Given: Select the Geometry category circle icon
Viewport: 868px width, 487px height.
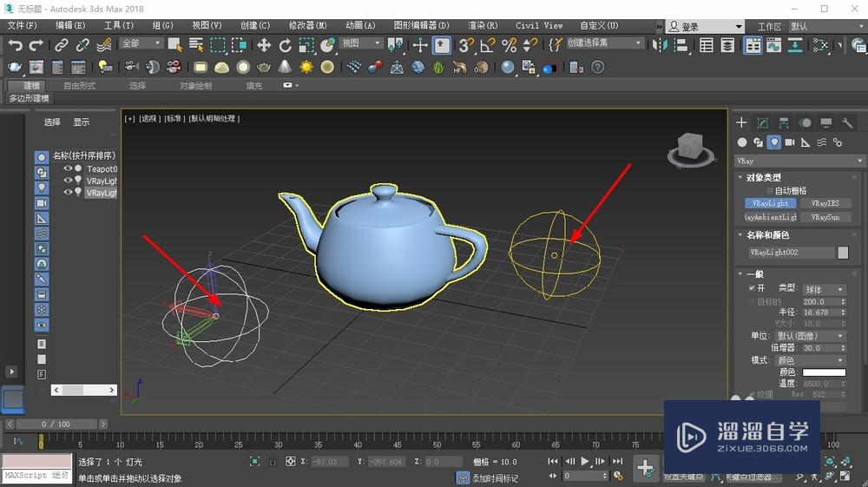Looking at the screenshot, I should pos(742,142).
